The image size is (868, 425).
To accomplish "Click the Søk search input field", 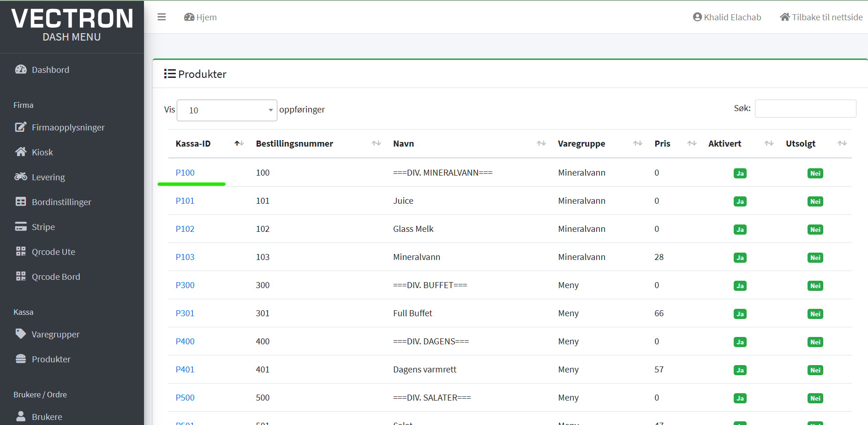I will tap(805, 109).
